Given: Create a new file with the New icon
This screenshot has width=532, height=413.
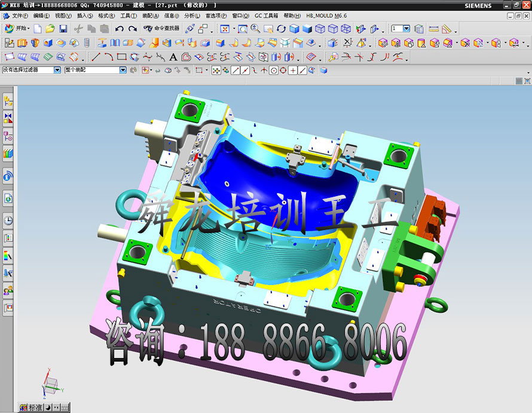Looking at the screenshot, I should point(38,29).
